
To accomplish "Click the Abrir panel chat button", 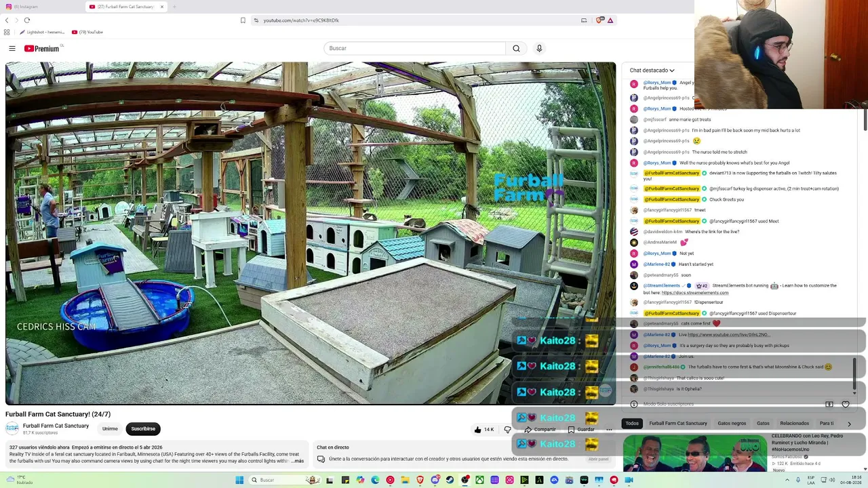I will (598, 459).
